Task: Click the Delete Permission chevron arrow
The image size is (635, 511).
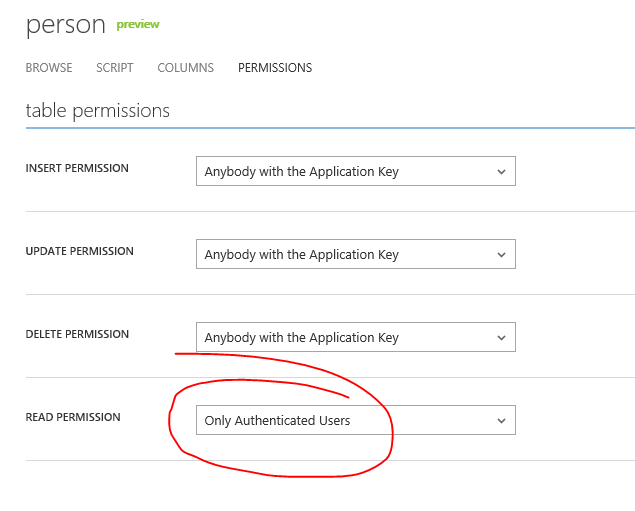Action: (501, 338)
